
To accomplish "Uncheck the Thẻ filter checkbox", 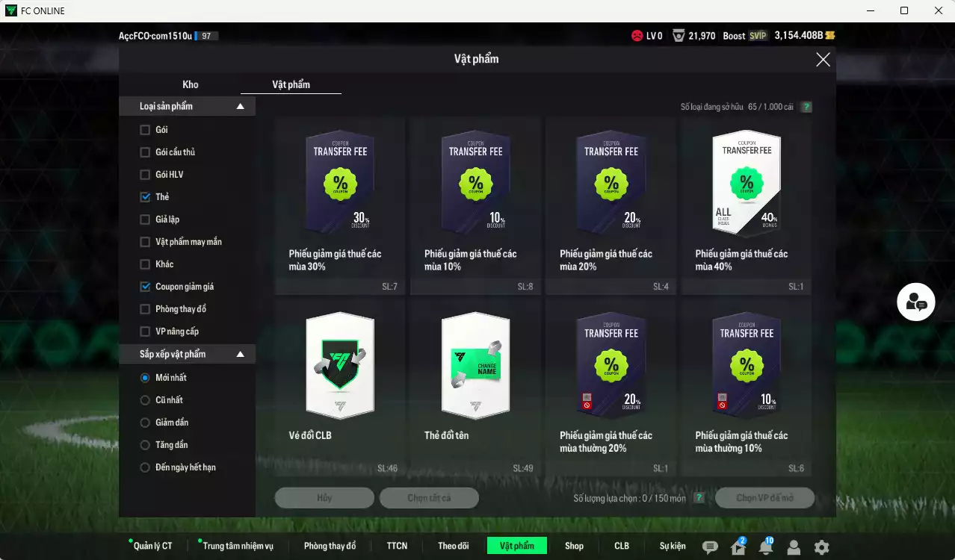I will [145, 197].
